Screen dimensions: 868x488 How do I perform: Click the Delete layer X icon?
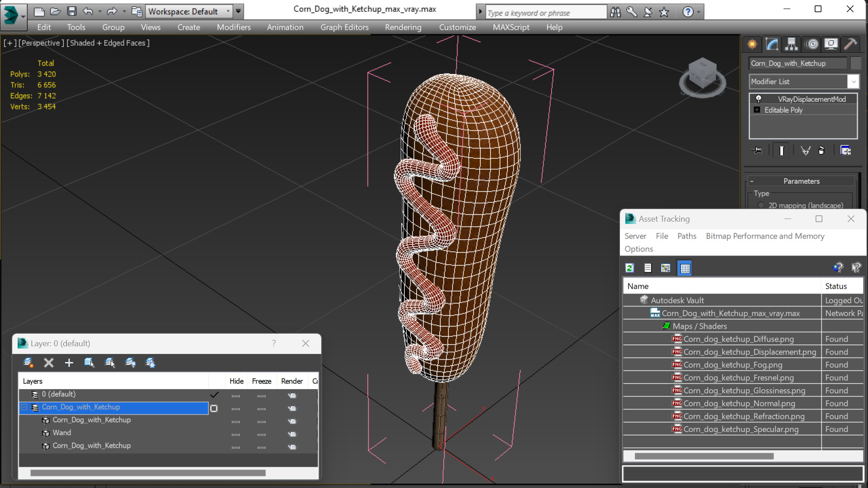(48, 363)
